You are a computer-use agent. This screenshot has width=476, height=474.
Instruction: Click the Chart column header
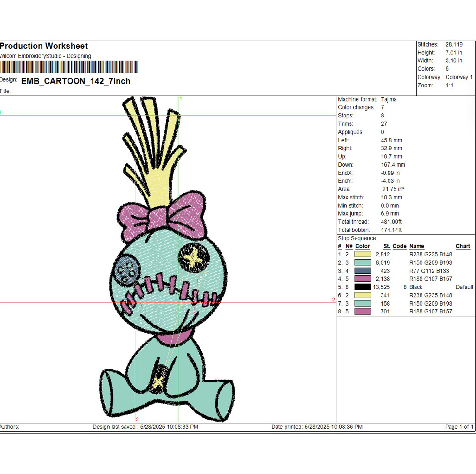[463, 246]
